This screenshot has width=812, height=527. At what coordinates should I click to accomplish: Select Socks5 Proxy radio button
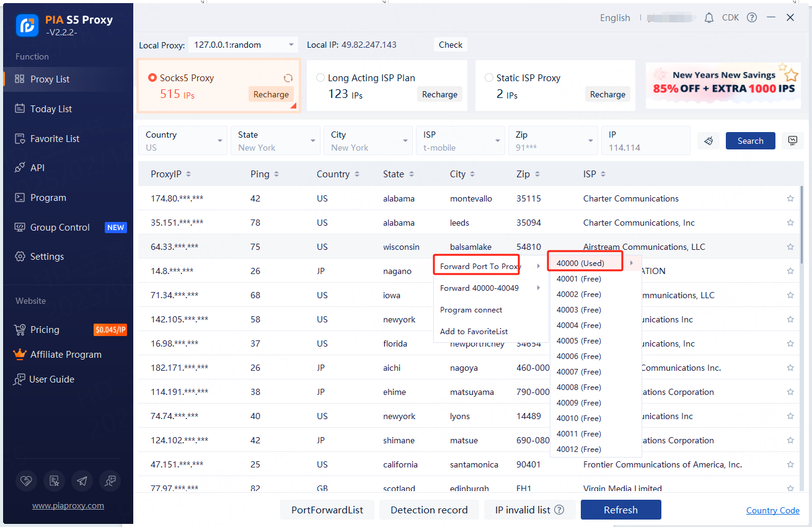(152, 77)
